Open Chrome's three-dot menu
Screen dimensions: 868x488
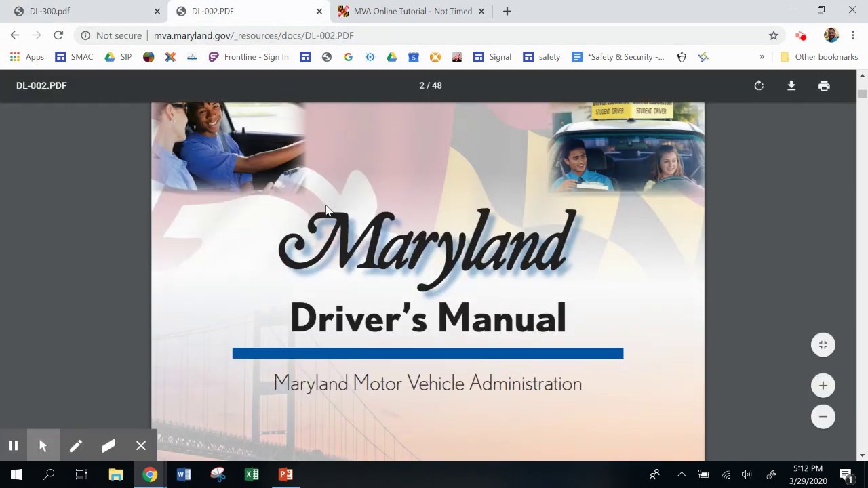click(x=853, y=35)
